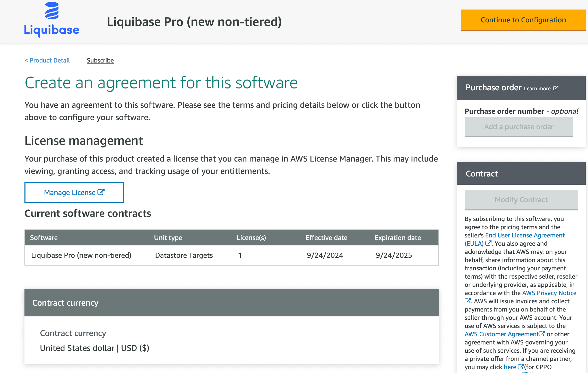Open Learn more via its external link icon
This screenshot has width=588, height=373.
(x=556, y=88)
